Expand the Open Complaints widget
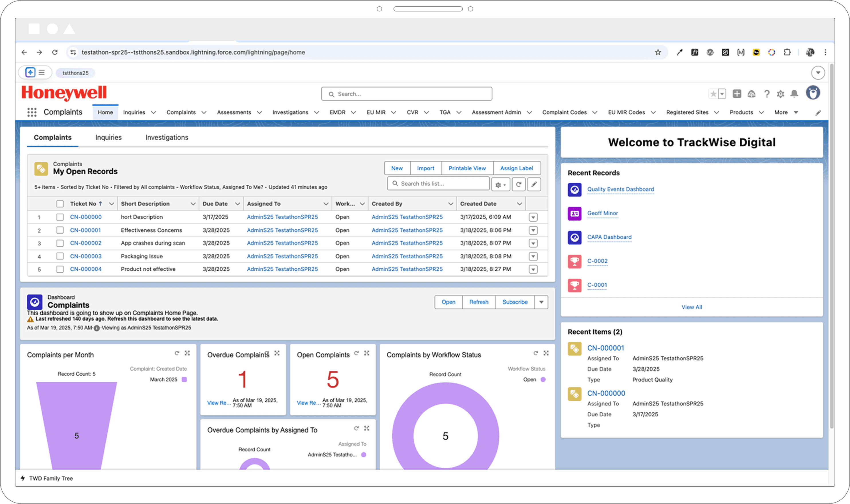Image resolution: width=850 pixels, height=504 pixels. [x=366, y=353]
